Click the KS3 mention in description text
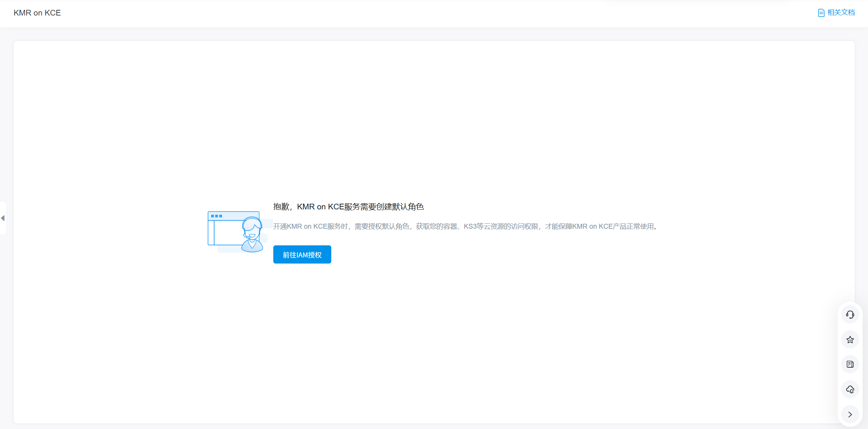Screen dimensions: 868x429 point(470,226)
